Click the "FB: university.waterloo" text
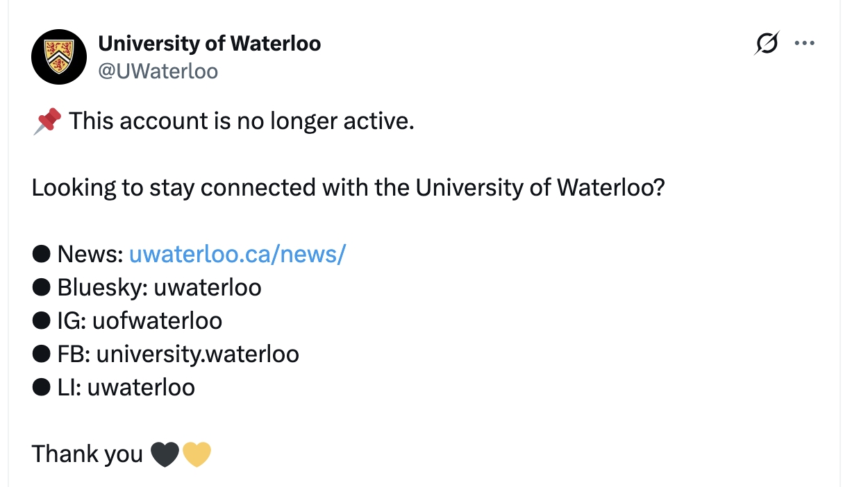868x487 pixels. tap(178, 354)
